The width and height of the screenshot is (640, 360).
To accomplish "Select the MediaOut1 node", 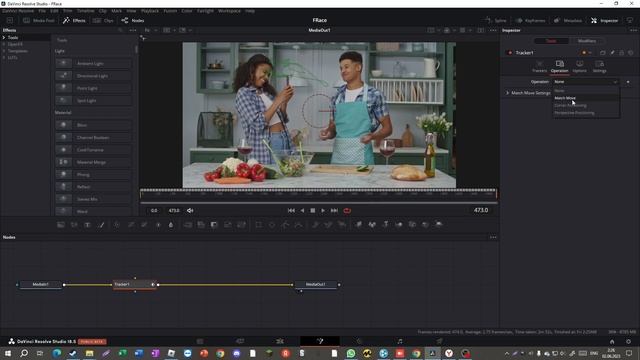I will point(316,284).
